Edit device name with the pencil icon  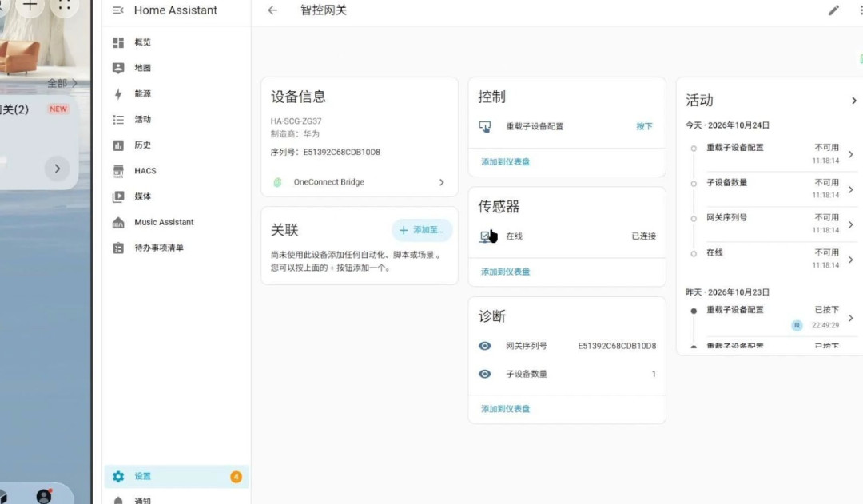point(833,10)
